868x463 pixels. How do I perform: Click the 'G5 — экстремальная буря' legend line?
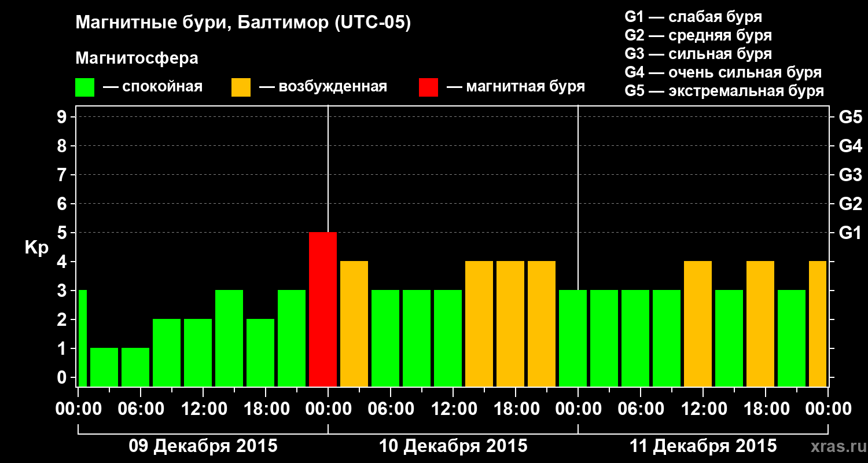(x=724, y=91)
